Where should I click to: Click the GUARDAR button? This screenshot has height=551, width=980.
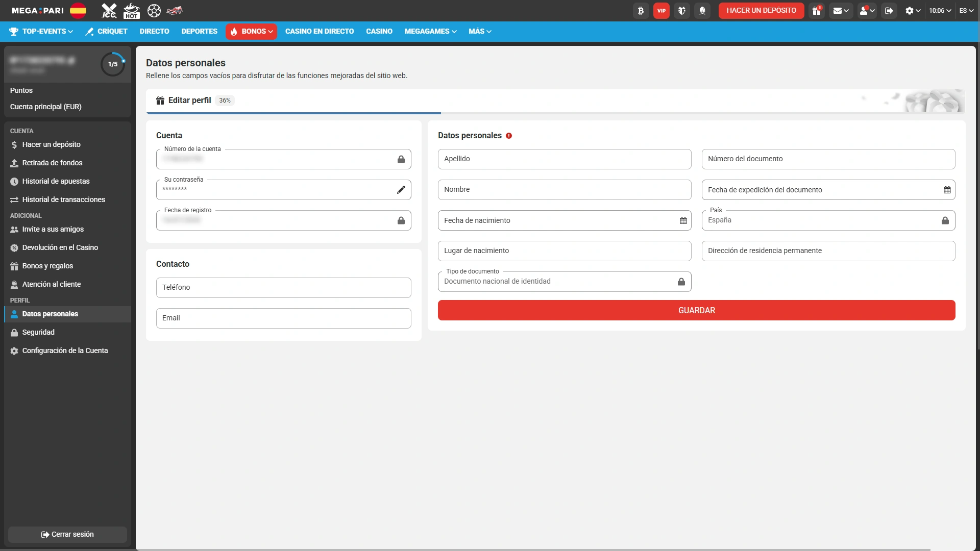tap(696, 310)
